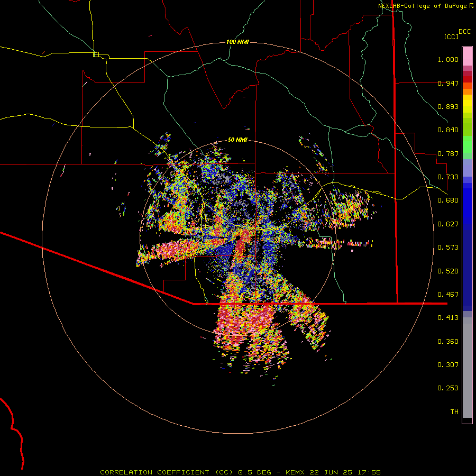The image size is (476, 476).
Task: Click the 1.000 color scale value
Action: click(448, 59)
